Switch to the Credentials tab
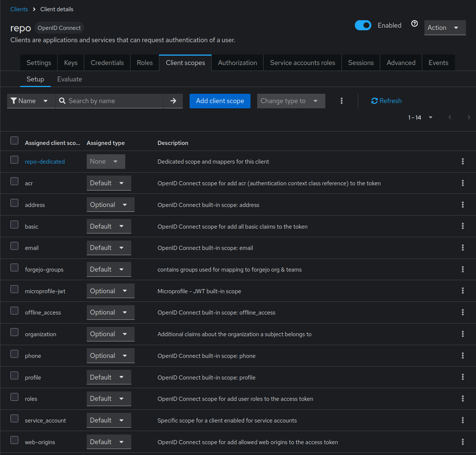Viewport: 476px width, 455px height. tap(107, 63)
